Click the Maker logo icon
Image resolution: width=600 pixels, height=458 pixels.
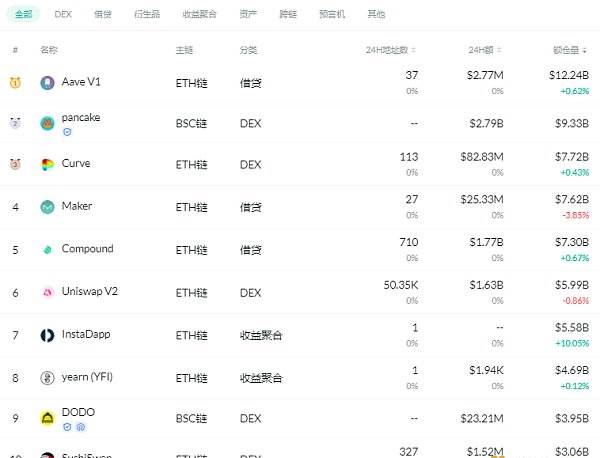coord(47,207)
